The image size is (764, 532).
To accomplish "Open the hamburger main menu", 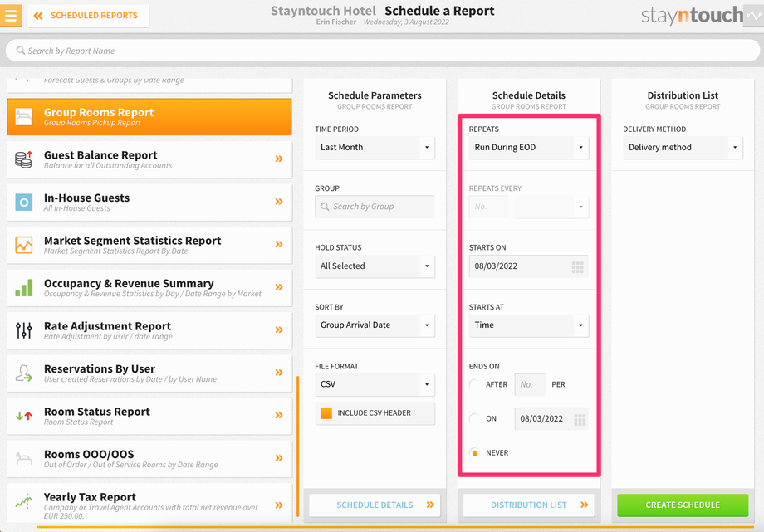I will [x=11, y=15].
